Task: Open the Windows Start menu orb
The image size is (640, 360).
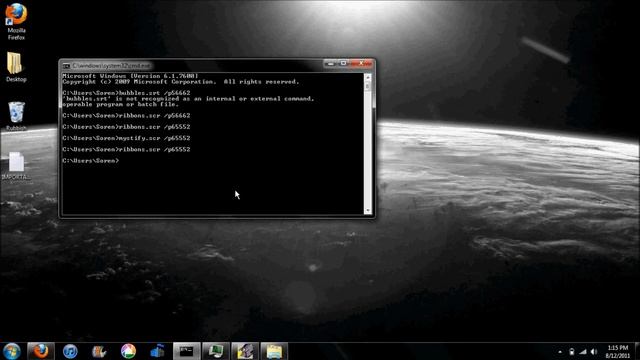Action: [x=12, y=351]
